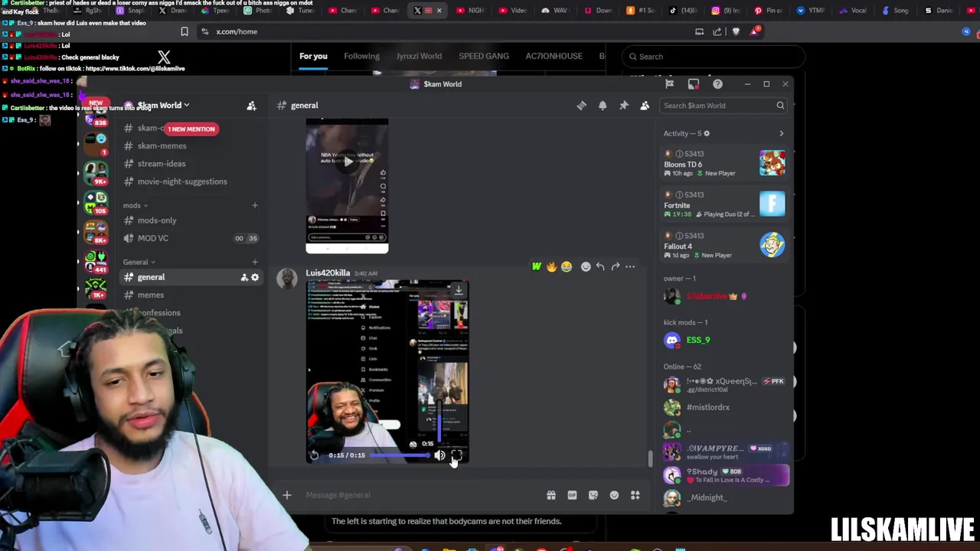
Task: Open the 1 NEW MENTION badge
Action: pyautogui.click(x=191, y=129)
